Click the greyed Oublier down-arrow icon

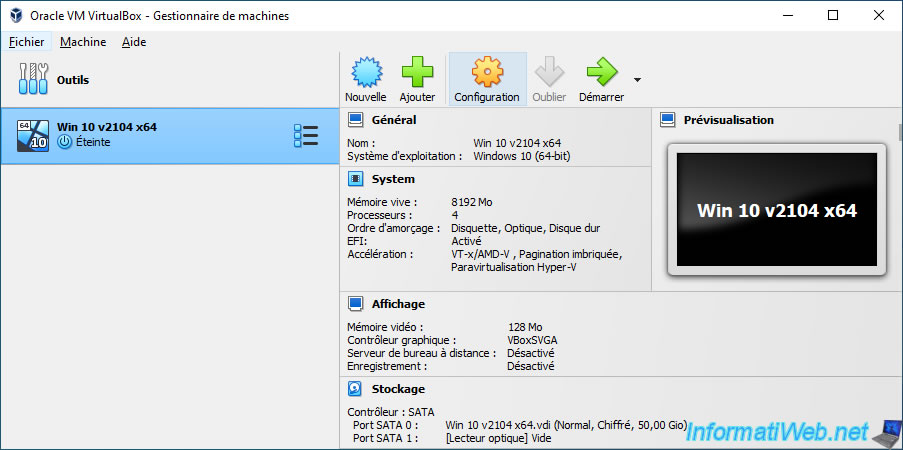click(549, 72)
